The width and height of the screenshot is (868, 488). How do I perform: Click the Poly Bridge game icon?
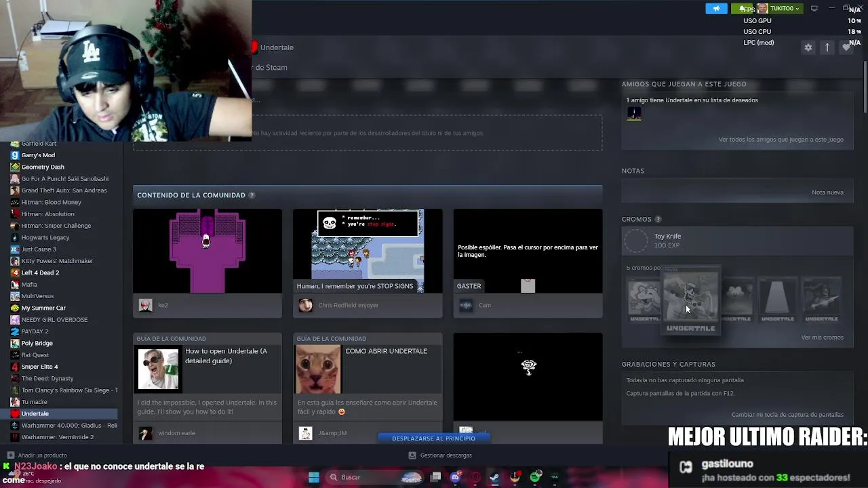(x=15, y=343)
